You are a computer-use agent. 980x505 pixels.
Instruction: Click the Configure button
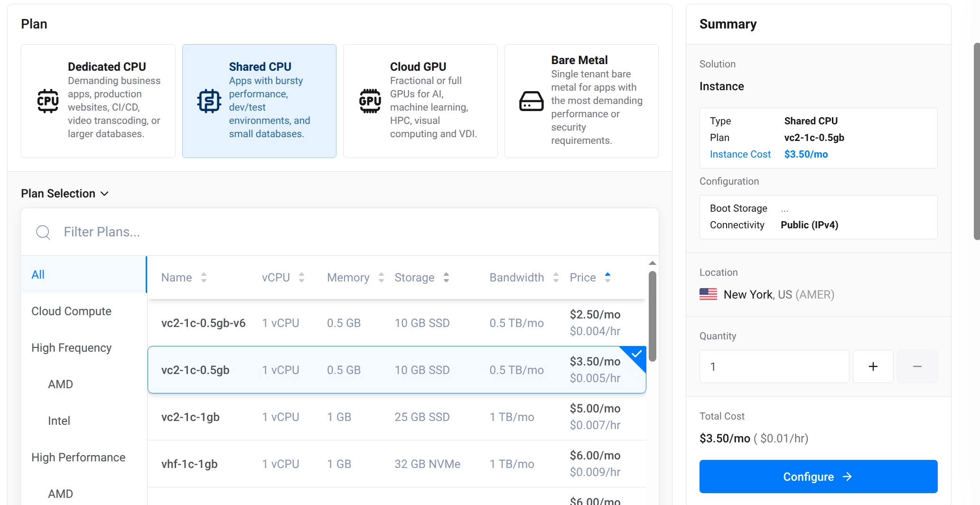(x=818, y=477)
